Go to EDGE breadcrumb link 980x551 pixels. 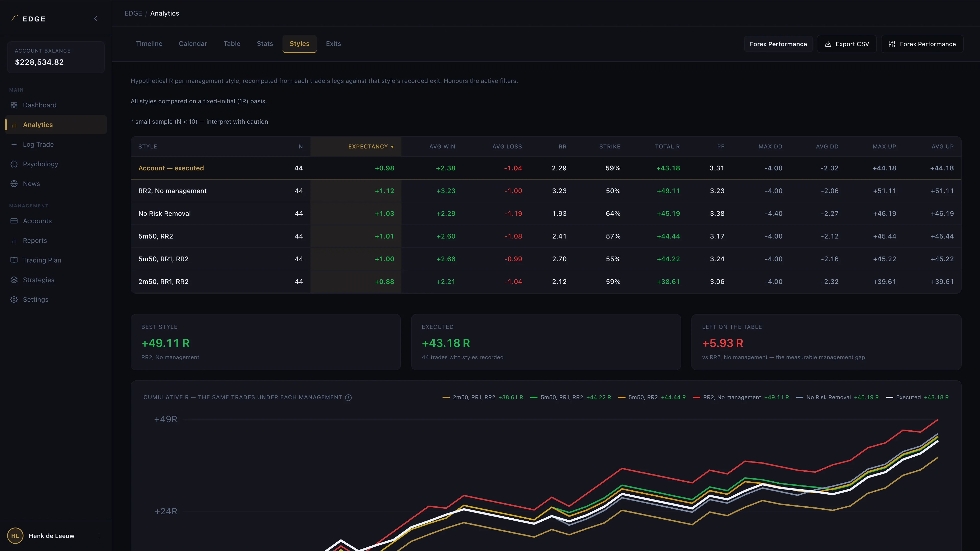(x=133, y=13)
